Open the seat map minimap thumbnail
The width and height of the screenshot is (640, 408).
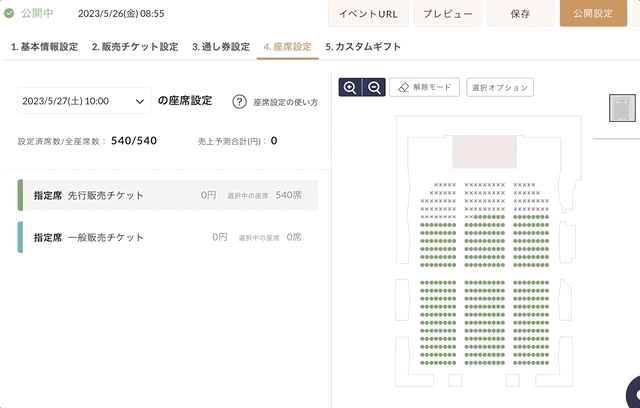(622, 108)
